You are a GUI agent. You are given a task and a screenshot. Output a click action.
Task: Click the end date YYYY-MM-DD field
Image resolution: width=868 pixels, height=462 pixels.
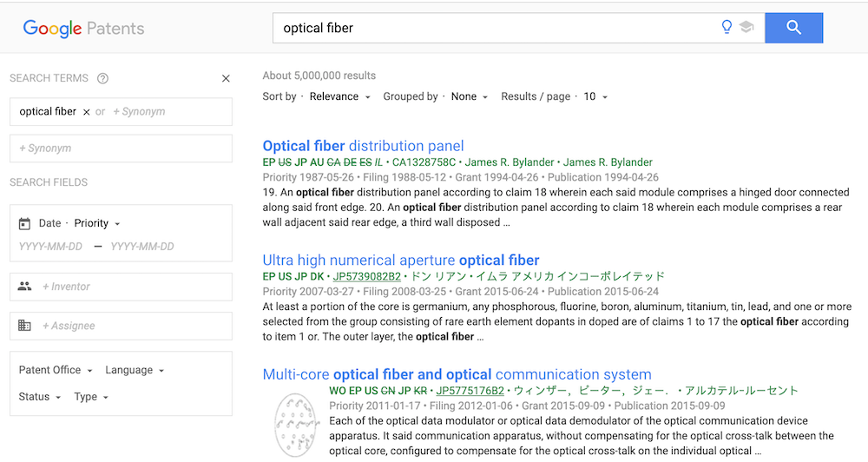(142, 247)
